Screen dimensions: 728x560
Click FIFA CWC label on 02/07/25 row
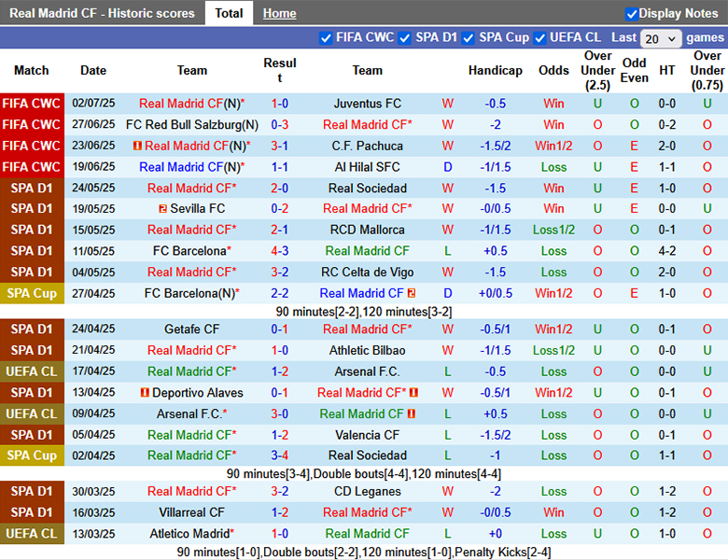coord(32,104)
